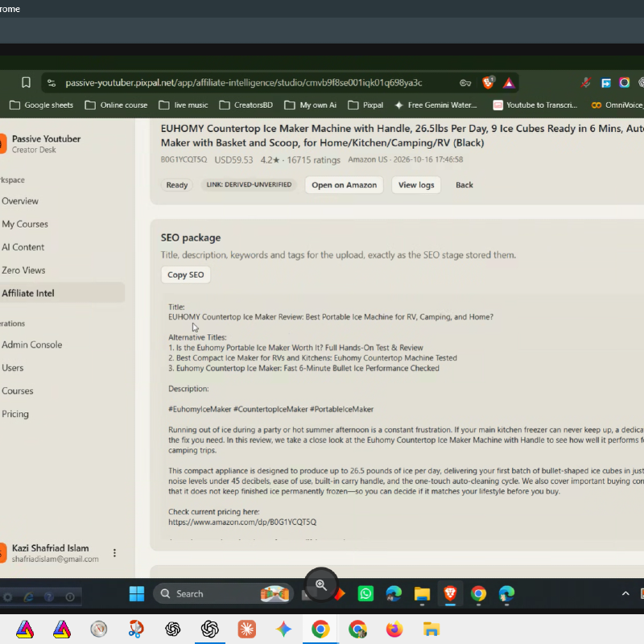Expand the Online course bookmark folder

click(116, 105)
